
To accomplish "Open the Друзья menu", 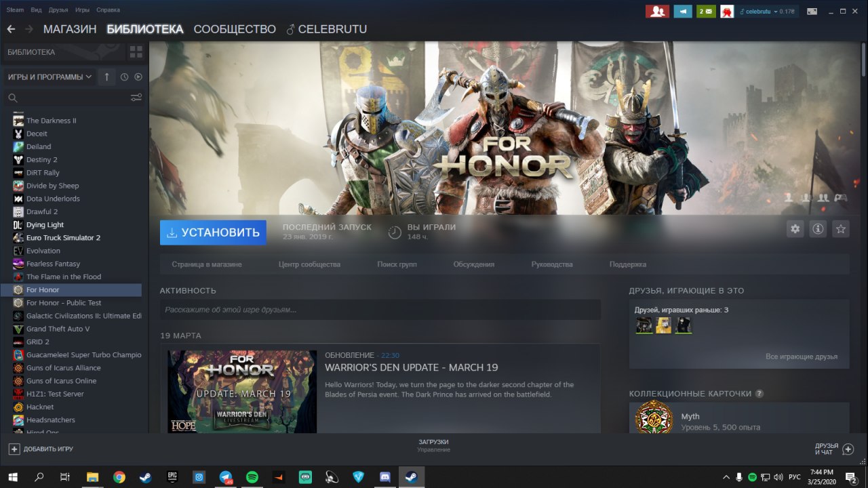I will point(58,10).
